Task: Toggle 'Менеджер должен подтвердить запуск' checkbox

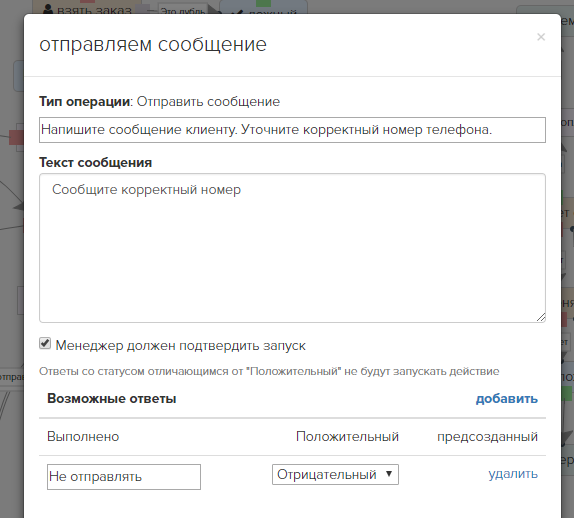Action: 45,343
